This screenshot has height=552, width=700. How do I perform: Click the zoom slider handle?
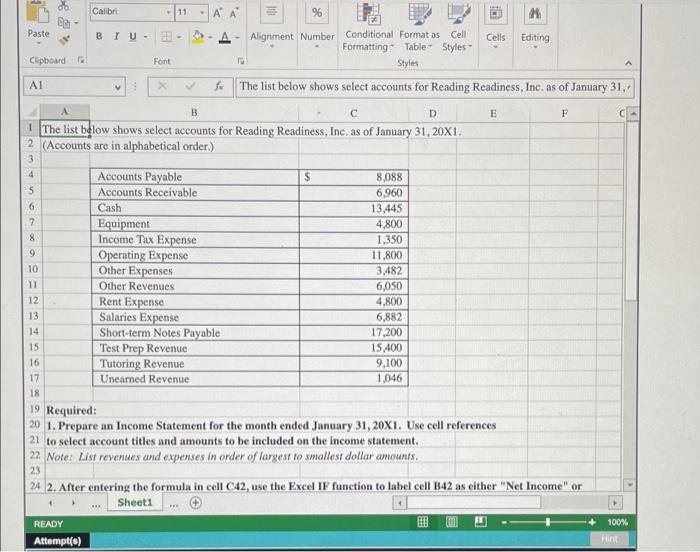pos(548,522)
